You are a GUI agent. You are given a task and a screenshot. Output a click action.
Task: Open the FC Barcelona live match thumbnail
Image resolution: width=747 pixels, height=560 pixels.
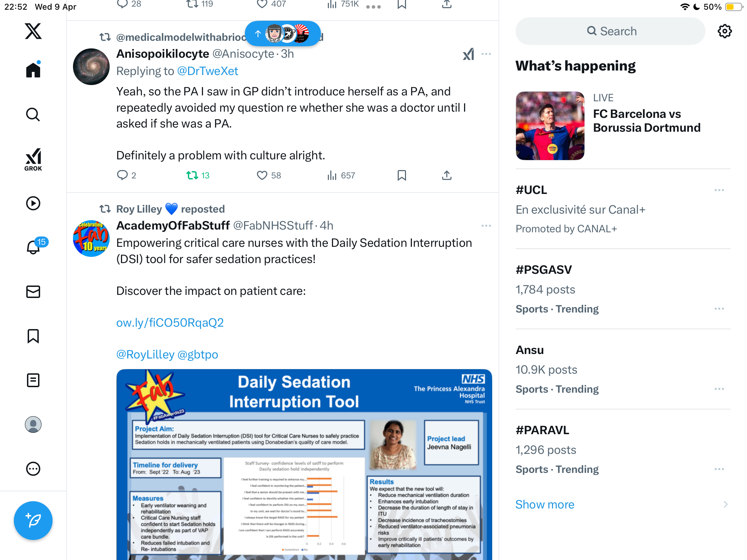(550, 125)
